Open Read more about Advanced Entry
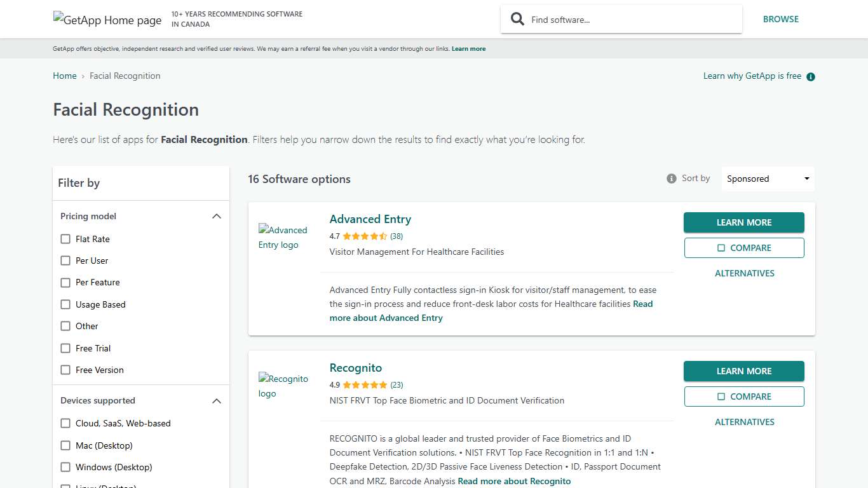The width and height of the screenshot is (868, 488). (x=386, y=318)
